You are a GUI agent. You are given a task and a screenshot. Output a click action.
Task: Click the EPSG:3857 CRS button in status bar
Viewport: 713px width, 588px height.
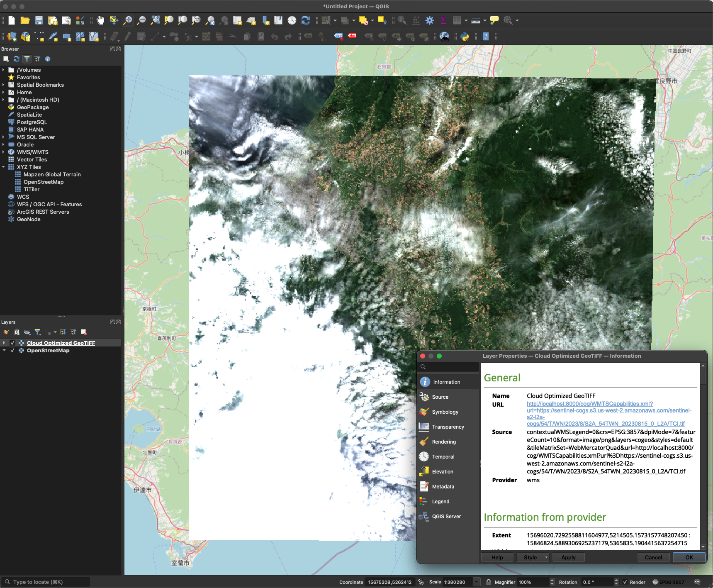[669, 582]
